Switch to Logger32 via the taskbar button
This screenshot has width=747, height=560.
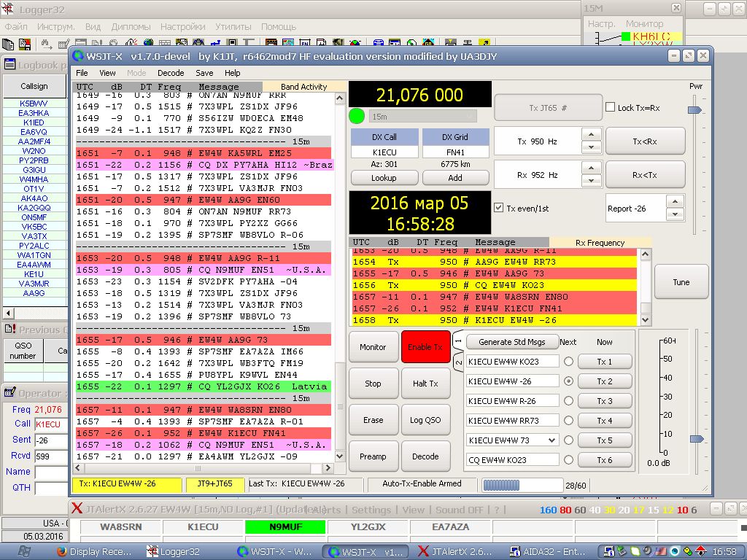pyautogui.click(x=174, y=552)
